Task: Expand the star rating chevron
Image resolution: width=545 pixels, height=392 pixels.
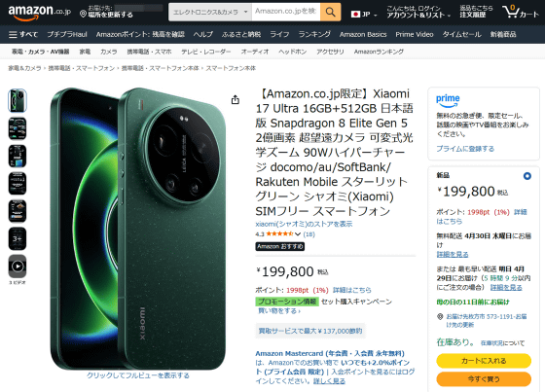Action: click(298, 234)
